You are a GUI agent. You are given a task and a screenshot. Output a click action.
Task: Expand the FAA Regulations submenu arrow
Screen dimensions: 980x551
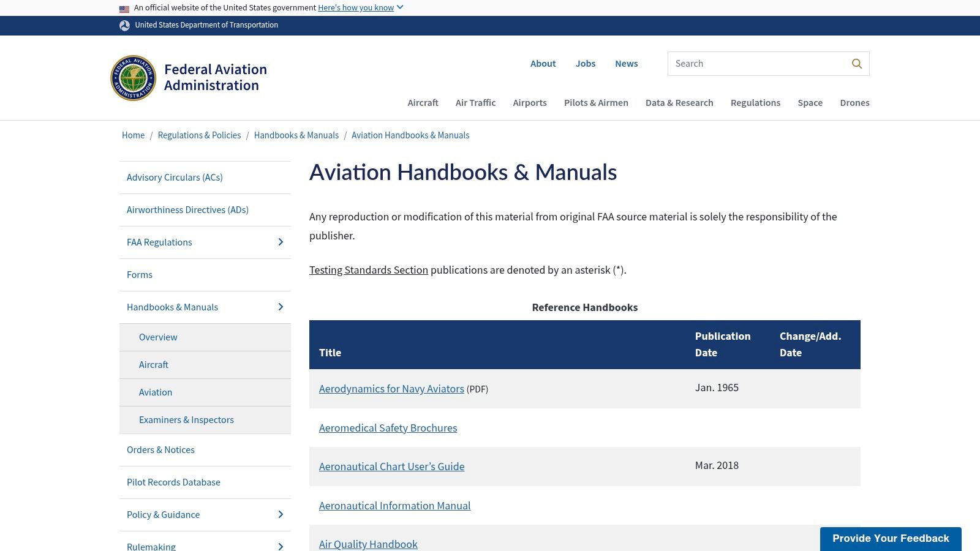[x=281, y=242]
